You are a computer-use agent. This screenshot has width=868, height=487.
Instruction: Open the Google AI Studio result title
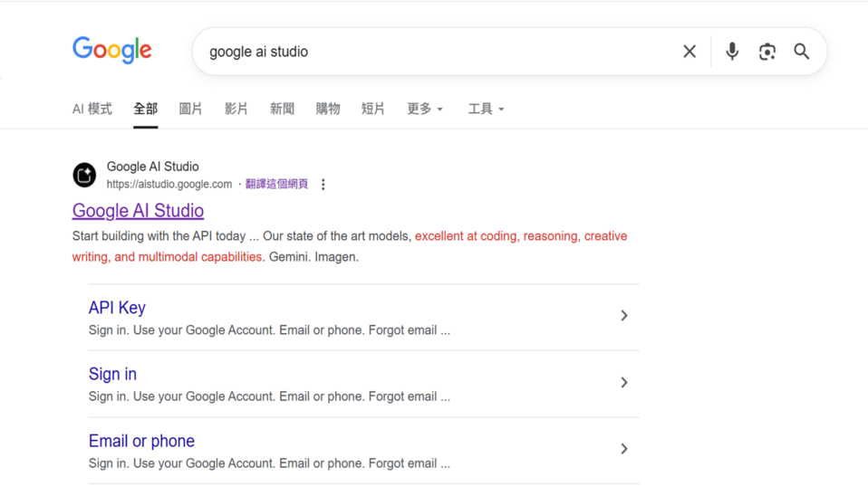click(x=138, y=211)
